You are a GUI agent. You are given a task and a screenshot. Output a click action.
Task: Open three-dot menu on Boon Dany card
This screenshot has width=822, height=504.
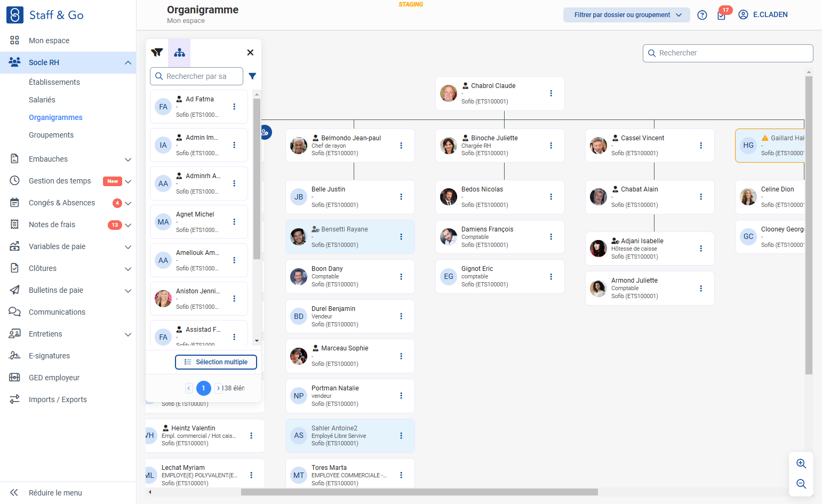pyautogui.click(x=401, y=277)
